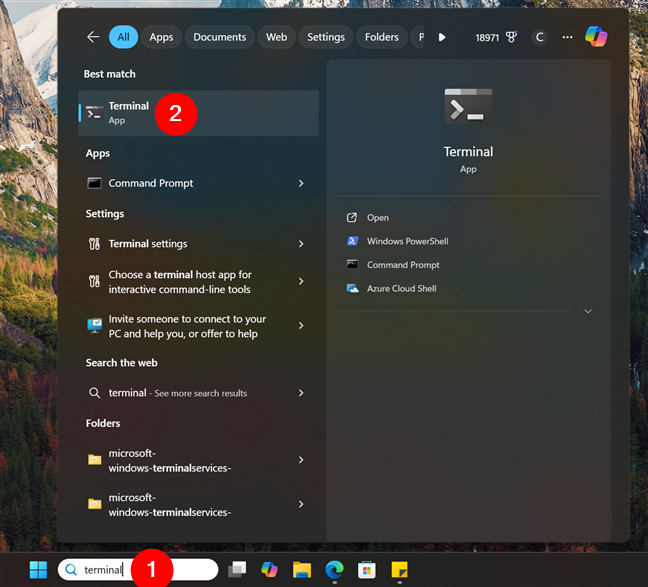This screenshot has width=648, height=587.
Task: Expand more actions chevron in preview pane
Action: (588, 311)
